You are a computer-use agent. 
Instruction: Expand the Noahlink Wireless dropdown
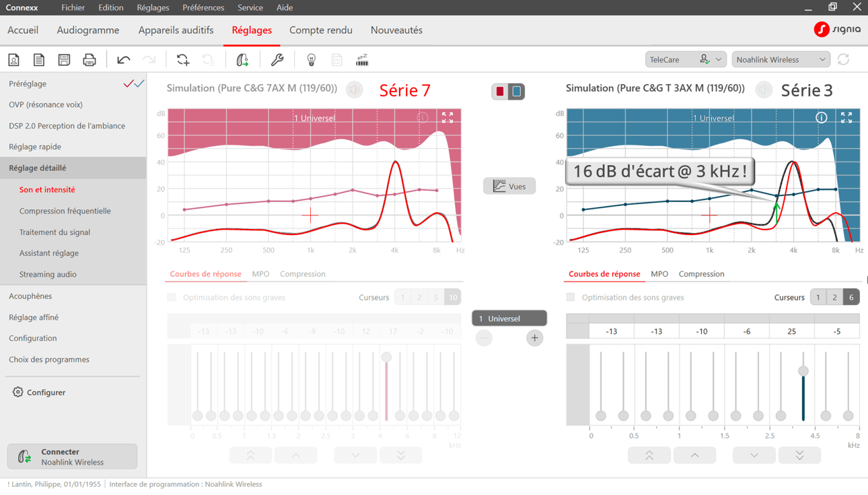[x=781, y=59]
